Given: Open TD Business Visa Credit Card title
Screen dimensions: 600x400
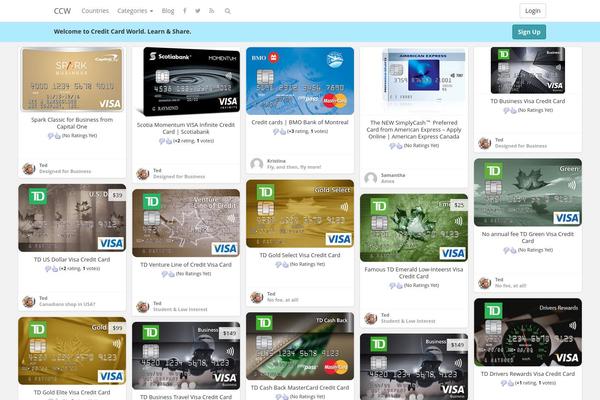Looking at the screenshot, I should pos(528,101).
